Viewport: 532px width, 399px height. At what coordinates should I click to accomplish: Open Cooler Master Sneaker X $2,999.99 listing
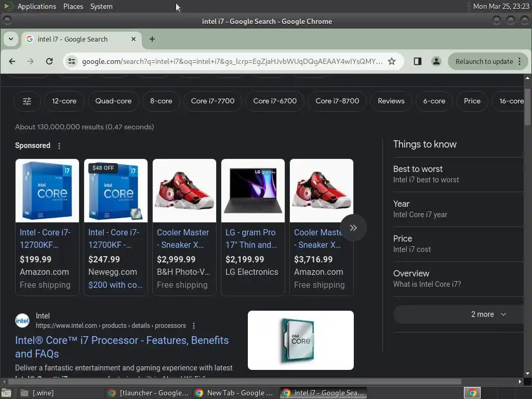click(184, 228)
